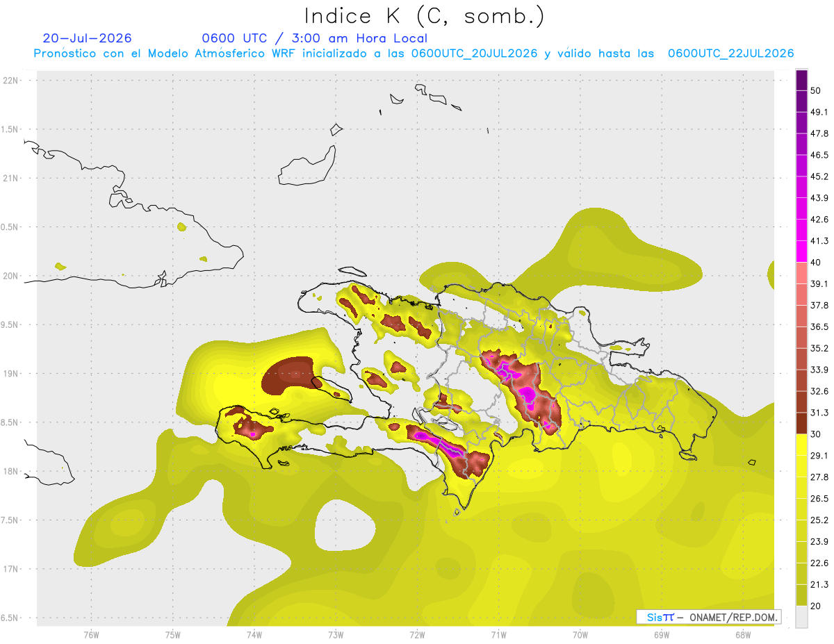This screenshot has width=834, height=644.
Task: Click the colorbar value '32.6'
Action: point(819,391)
